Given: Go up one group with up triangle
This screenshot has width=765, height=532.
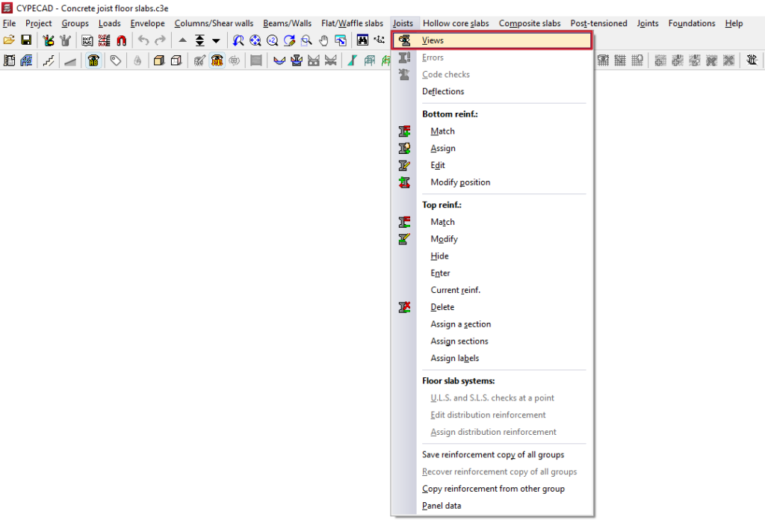Looking at the screenshot, I should click(x=182, y=40).
